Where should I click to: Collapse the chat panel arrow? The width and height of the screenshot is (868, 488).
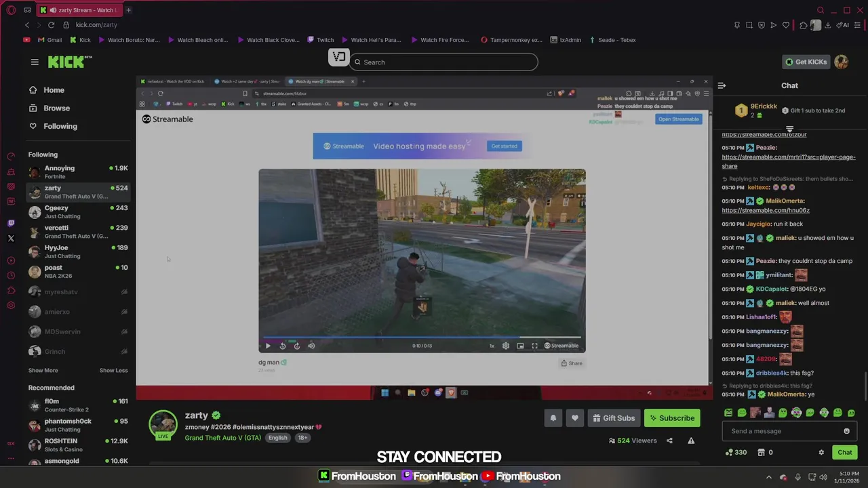tap(722, 85)
